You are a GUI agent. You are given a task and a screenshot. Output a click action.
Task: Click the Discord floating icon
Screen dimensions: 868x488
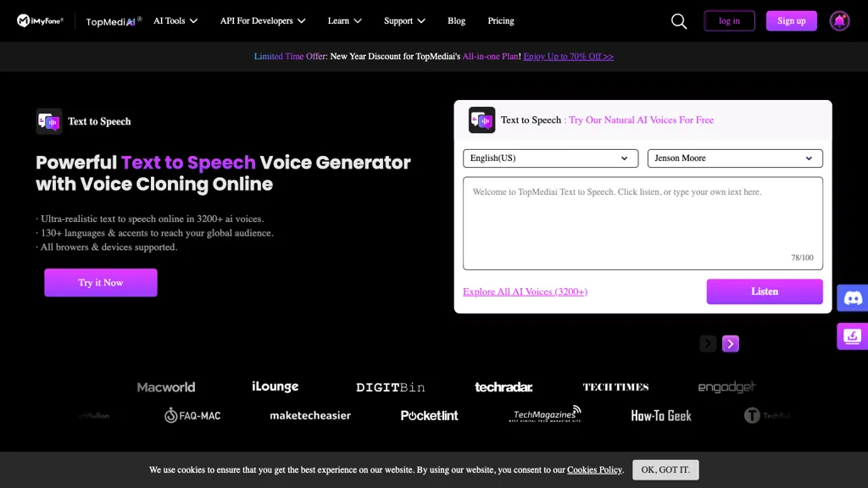pos(853,298)
